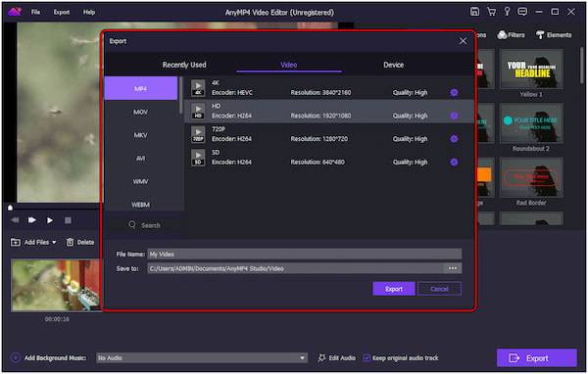Open the Filters panel
588x374 pixels.
pyautogui.click(x=511, y=35)
